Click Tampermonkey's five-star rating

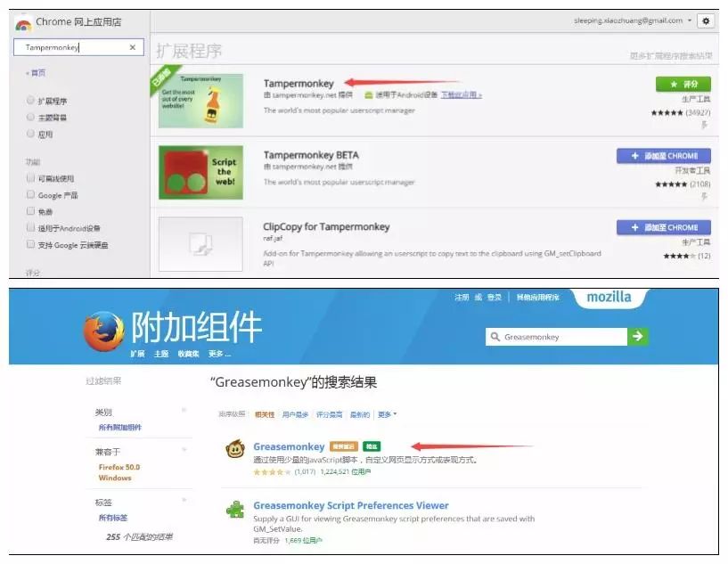click(x=667, y=113)
